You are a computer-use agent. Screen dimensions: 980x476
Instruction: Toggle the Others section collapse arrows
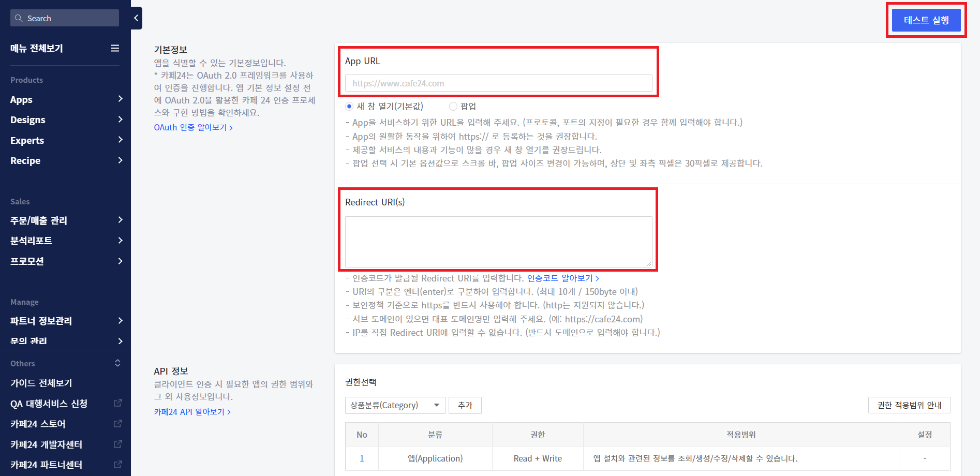[117, 363]
